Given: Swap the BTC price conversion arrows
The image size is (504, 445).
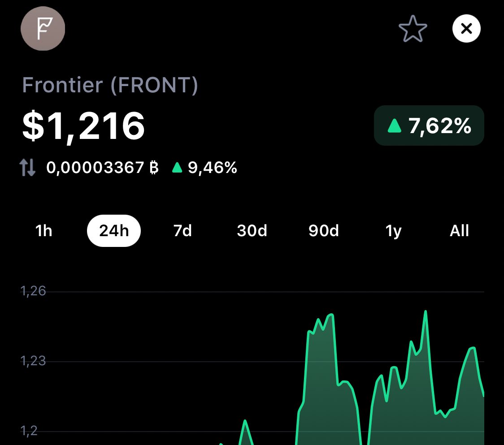Looking at the screenshot, I should 27,168.
